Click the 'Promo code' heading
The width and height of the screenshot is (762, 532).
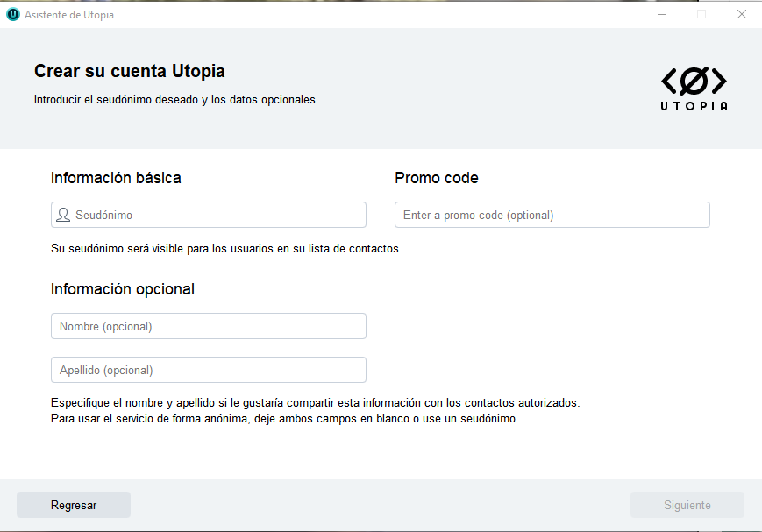tap(437, 178)
